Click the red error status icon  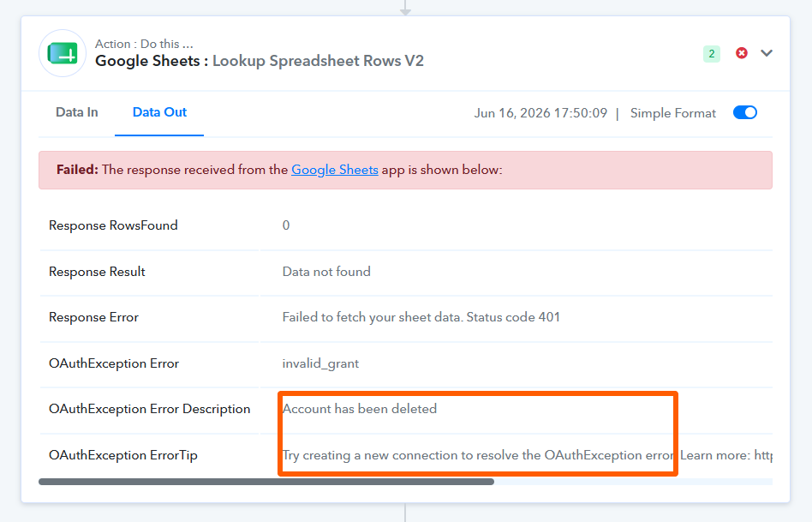pyautogui.click(x=742, y=53)
